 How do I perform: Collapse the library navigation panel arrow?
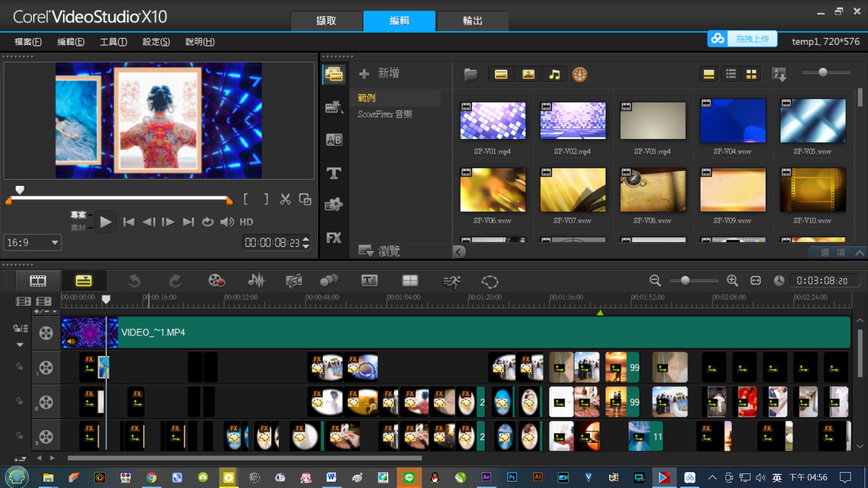pos(459,252)
